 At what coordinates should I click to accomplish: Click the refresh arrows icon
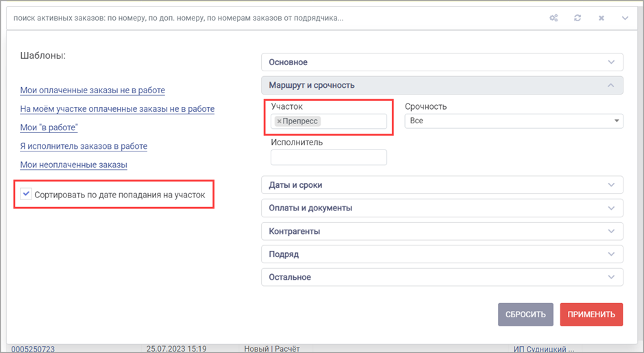tap(578, 18)
